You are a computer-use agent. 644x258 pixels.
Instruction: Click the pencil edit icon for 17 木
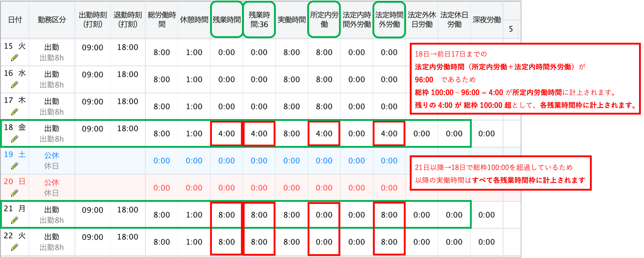[14, 111]
